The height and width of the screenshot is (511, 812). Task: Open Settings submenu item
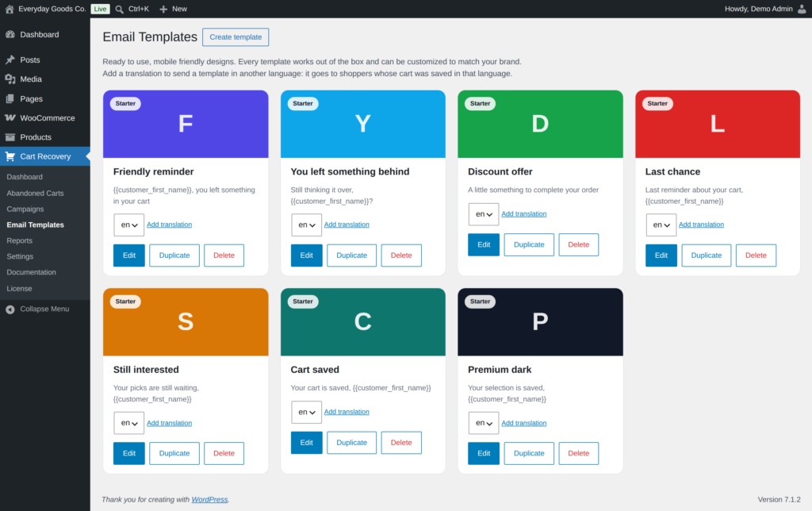pos(20,256)
